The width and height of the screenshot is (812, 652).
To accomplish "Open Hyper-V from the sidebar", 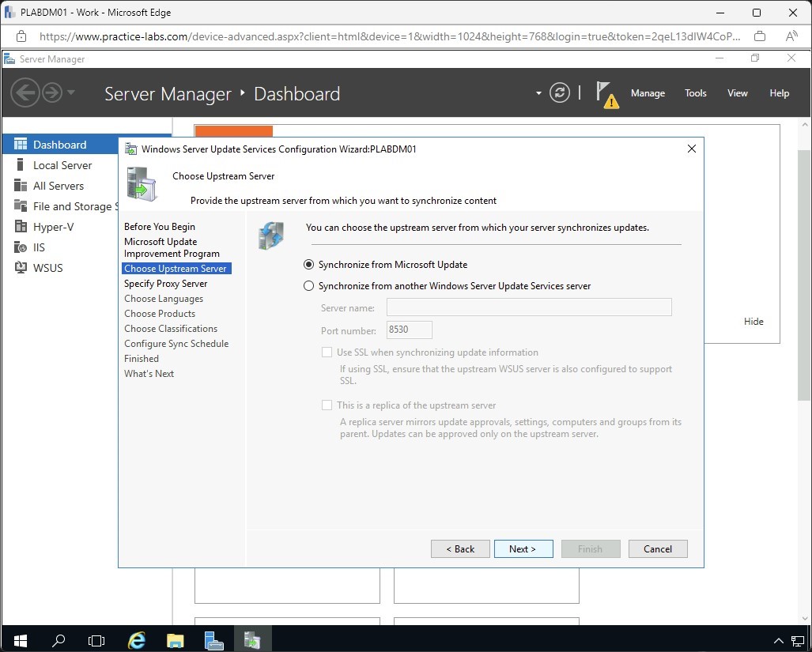I will (54, 227).
